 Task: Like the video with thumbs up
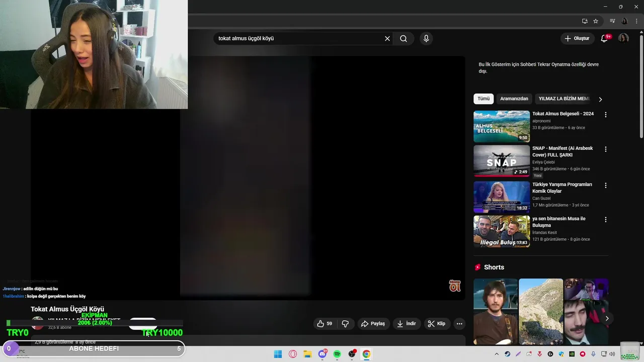(325, 324)
